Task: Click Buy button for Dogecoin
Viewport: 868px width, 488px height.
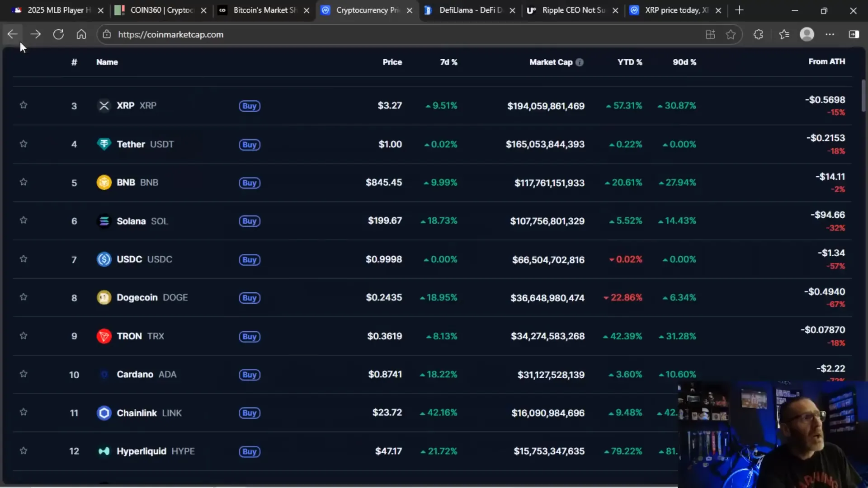Action: [x=250, y=298]
